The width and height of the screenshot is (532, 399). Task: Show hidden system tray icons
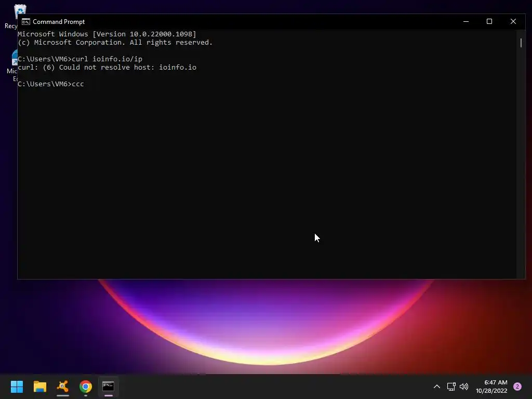[437, 387]
